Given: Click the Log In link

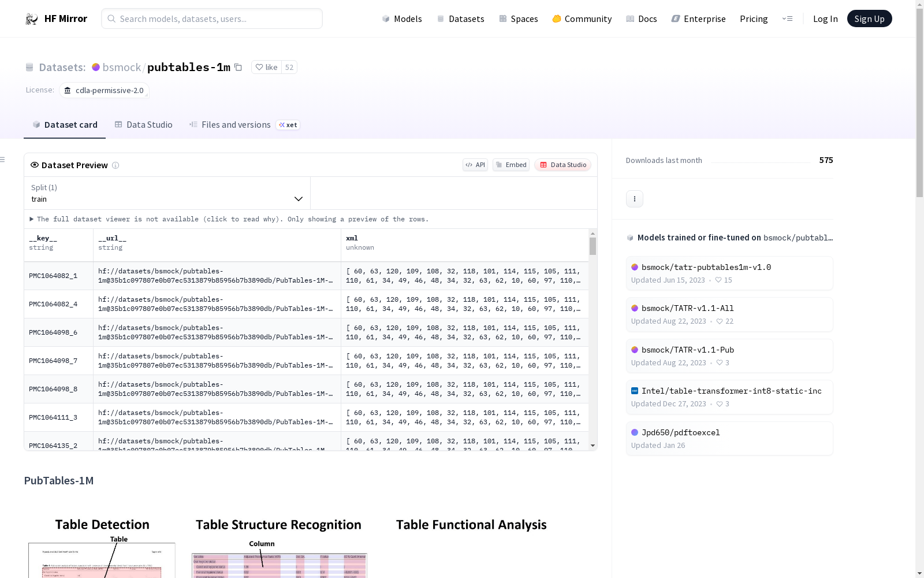Looking at the screenshot, I should point(825,19).
